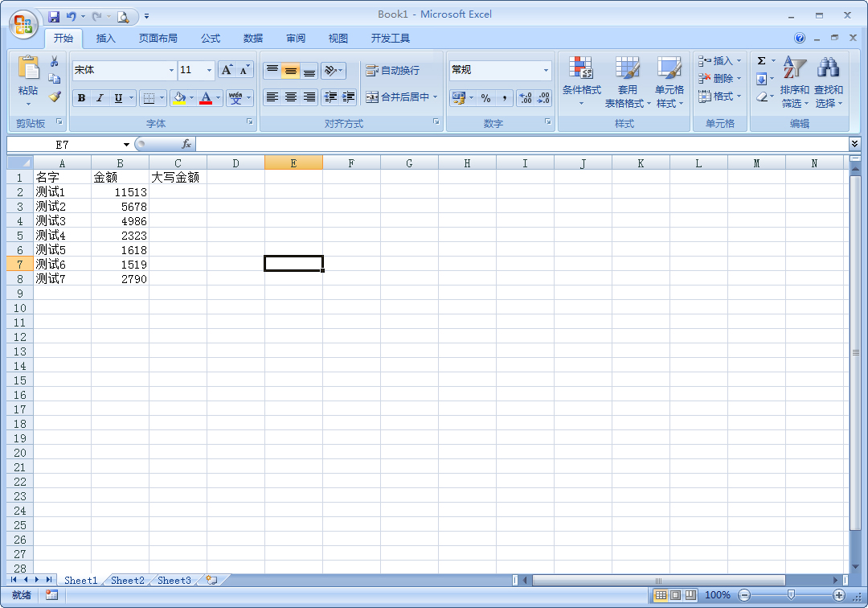Viewport: 868px width, 608px height.
Task: Open Insert Function fx button
Action: [186, 145]
